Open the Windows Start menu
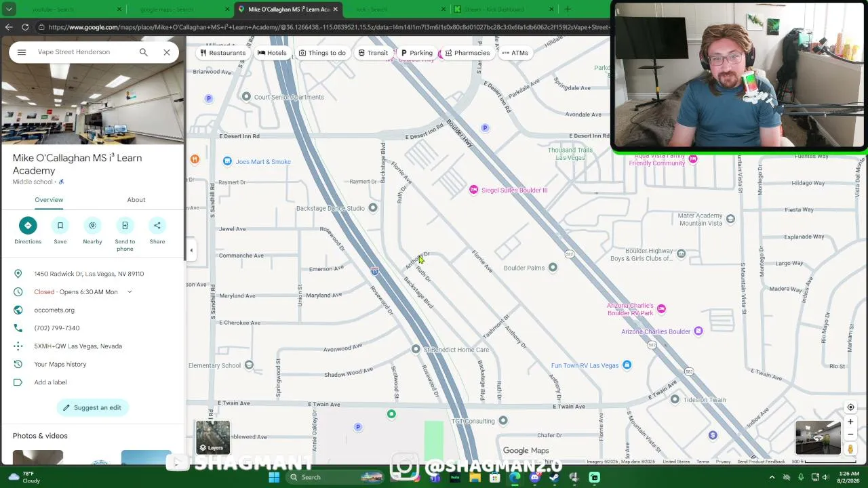The width and height of the screenshot is (868, 488). [x=274, y=477]
